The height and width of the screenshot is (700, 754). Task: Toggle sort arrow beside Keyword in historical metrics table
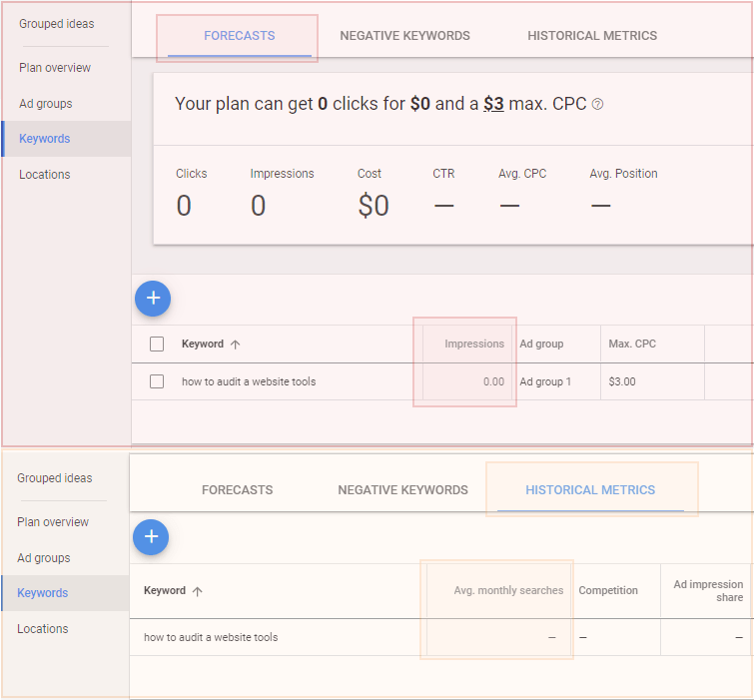197,591
